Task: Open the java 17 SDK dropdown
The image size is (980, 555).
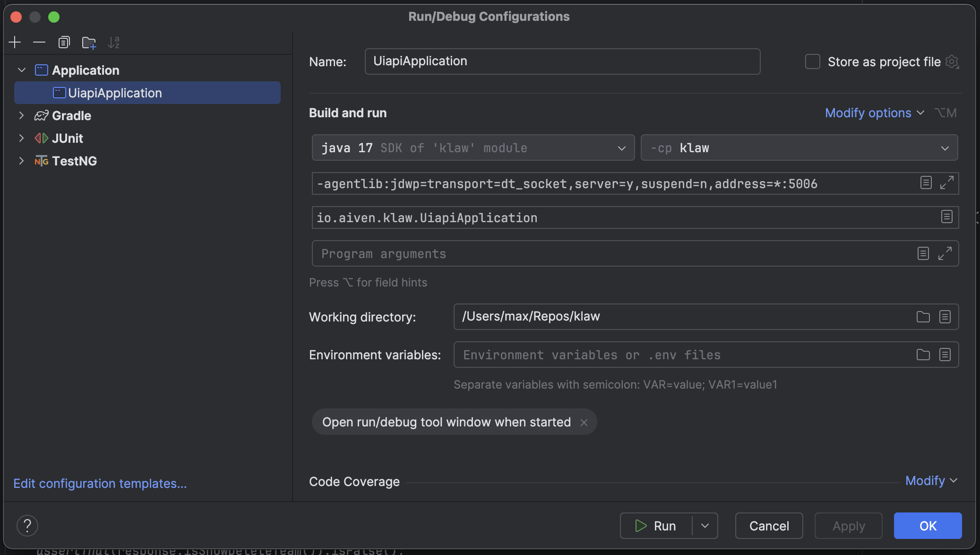Action: [473, 148]
